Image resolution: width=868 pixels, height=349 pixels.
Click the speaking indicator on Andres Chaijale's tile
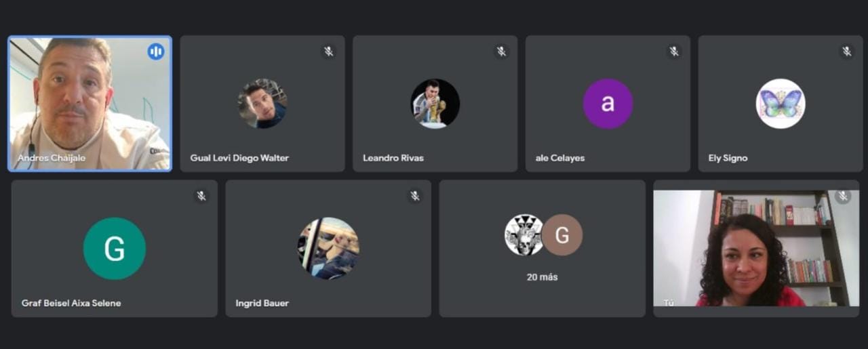pyautogui.click(x=156, y=52)
